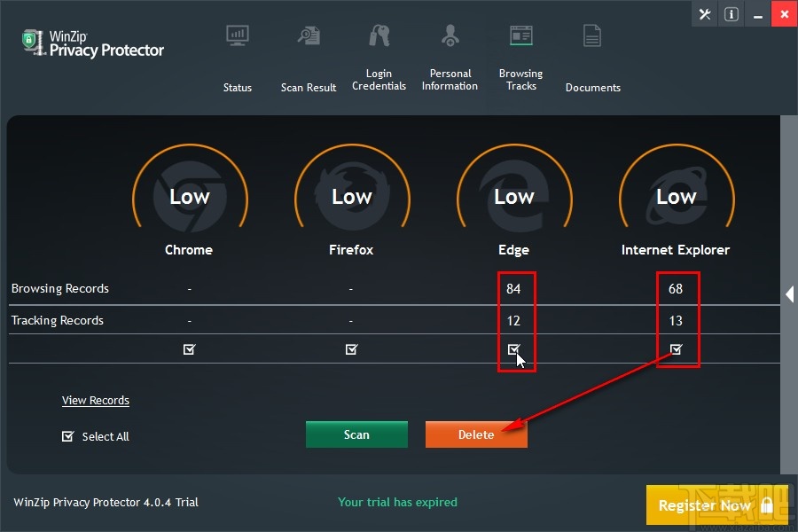Click the Chrome column label
Screen dimensions: 798x532
(189, 249)
